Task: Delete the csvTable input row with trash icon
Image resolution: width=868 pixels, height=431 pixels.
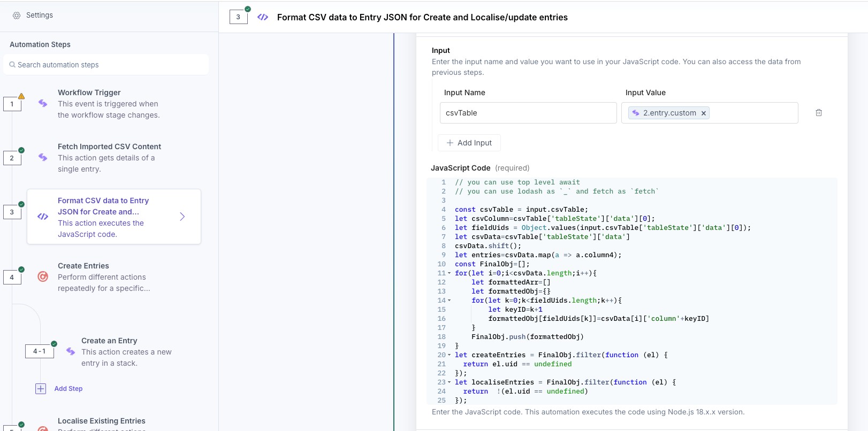Action: click(x=818, y=113)
